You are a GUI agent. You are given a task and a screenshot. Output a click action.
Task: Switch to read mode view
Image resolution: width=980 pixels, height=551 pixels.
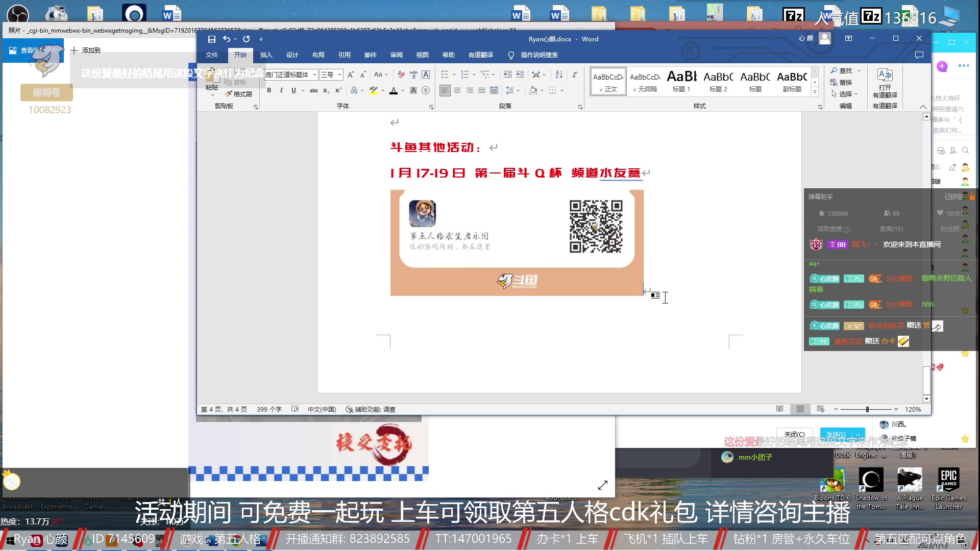[779, 409]
